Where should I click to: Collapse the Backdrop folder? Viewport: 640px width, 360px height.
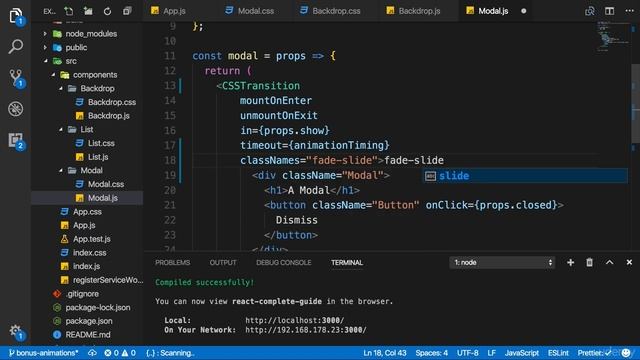click(87, 89)
